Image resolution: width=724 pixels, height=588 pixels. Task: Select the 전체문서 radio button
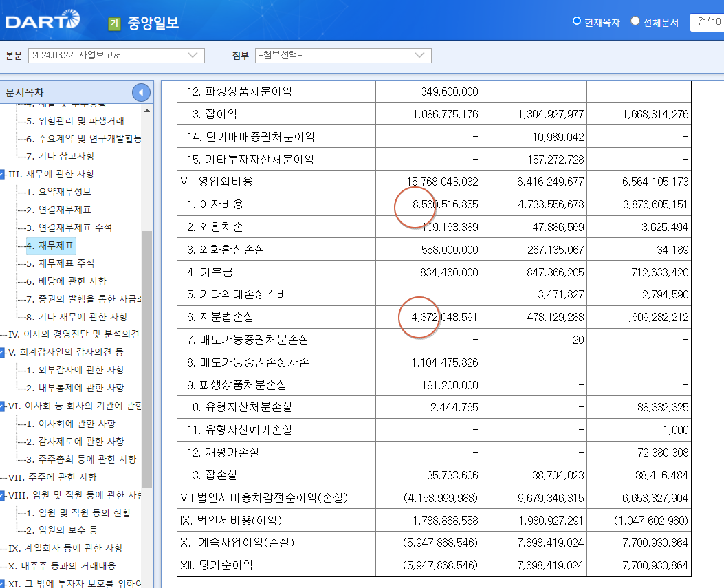(x=635, y=21)
